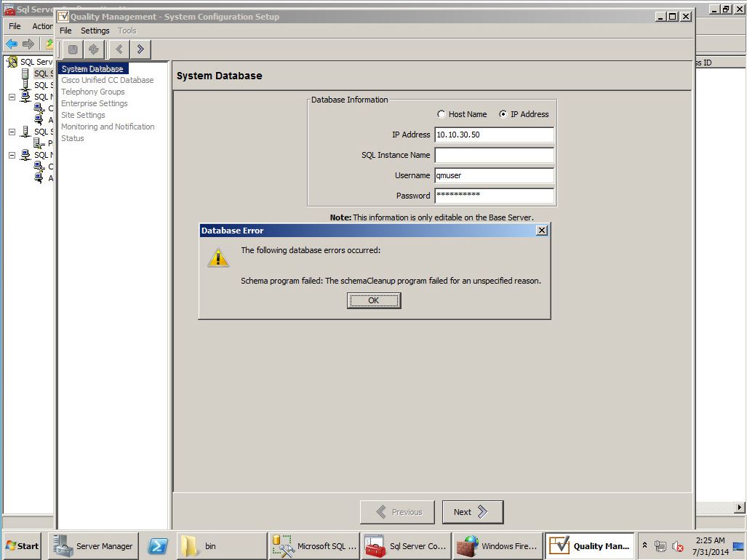
Task: Switch to Sql Server Co... taskbar item
Action: click(407, 546)
